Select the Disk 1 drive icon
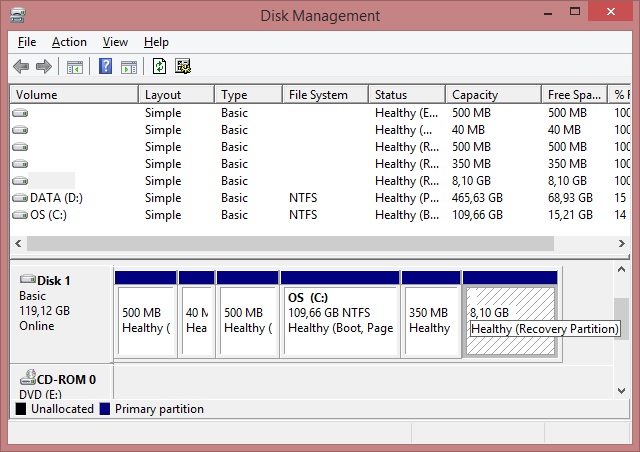This screenshot has height=452, width=640. [x=27, y=280]
